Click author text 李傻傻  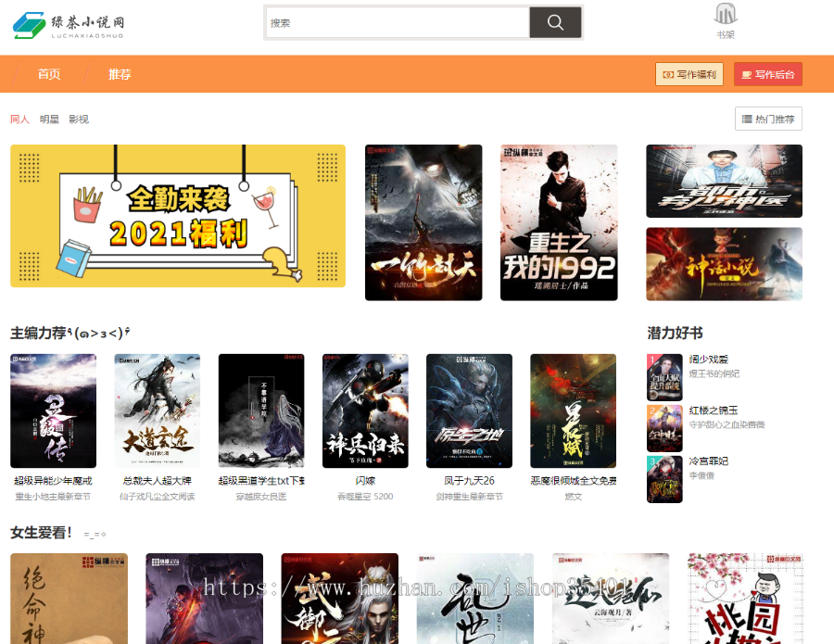701,476
